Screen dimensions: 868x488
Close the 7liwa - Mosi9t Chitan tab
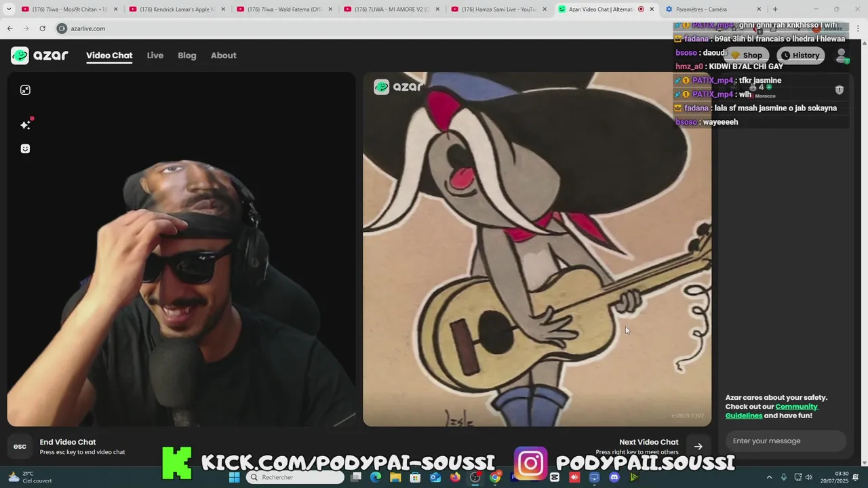pyautogui.click(x=115, y=9)
